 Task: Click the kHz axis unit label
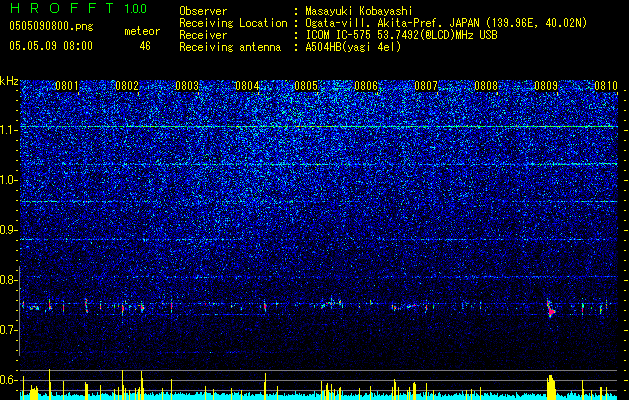[9, 81]
